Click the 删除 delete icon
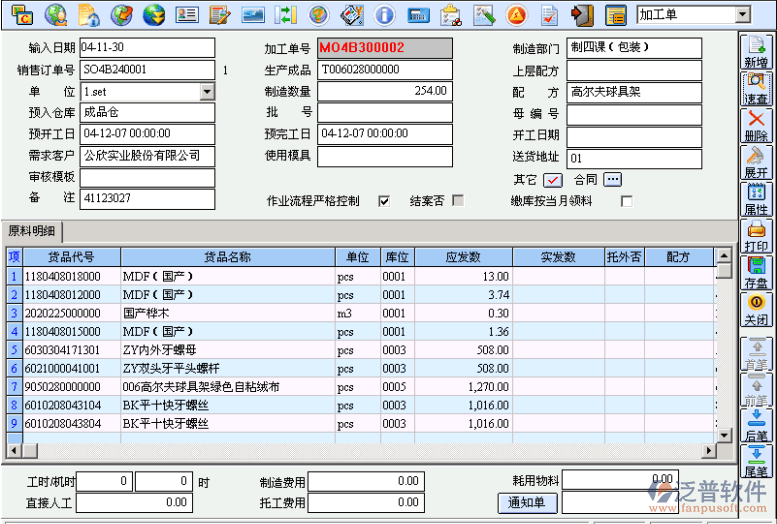 (757, 124)
